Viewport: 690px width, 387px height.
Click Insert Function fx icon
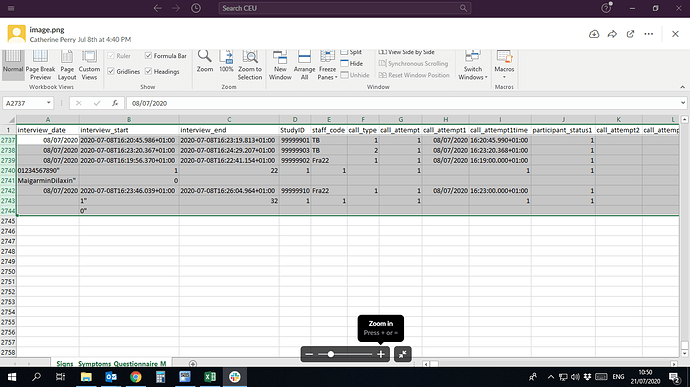tap(115, 103)
